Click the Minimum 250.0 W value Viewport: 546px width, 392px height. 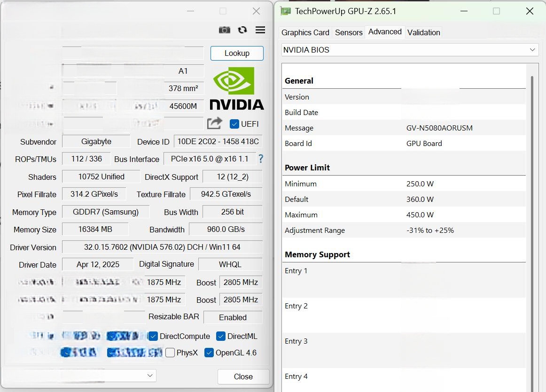pos(420,184)
